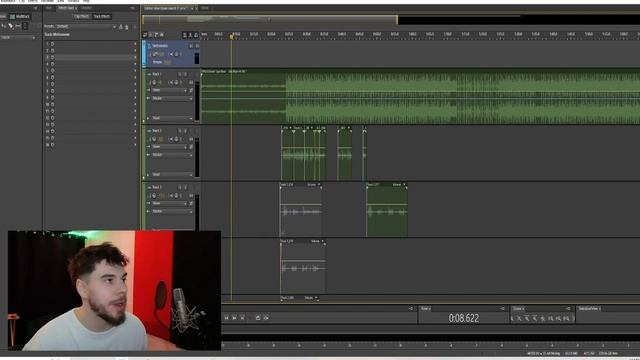The height and width of the screenshot is (360, 640).
Task: Click zoom to selection icon in Zoom panel
Action: pyautogui.click(x=566, y=318)
